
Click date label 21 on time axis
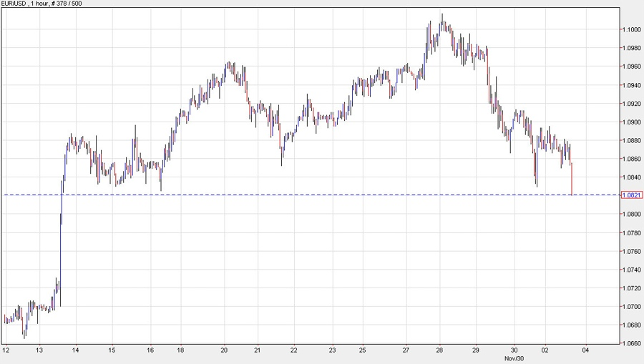click(257, 350)
